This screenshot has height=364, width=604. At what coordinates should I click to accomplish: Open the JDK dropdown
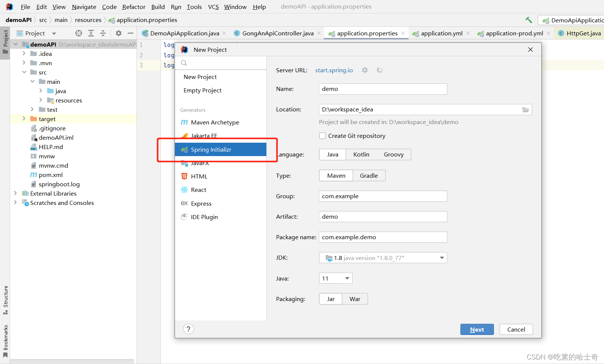[383, 258]
